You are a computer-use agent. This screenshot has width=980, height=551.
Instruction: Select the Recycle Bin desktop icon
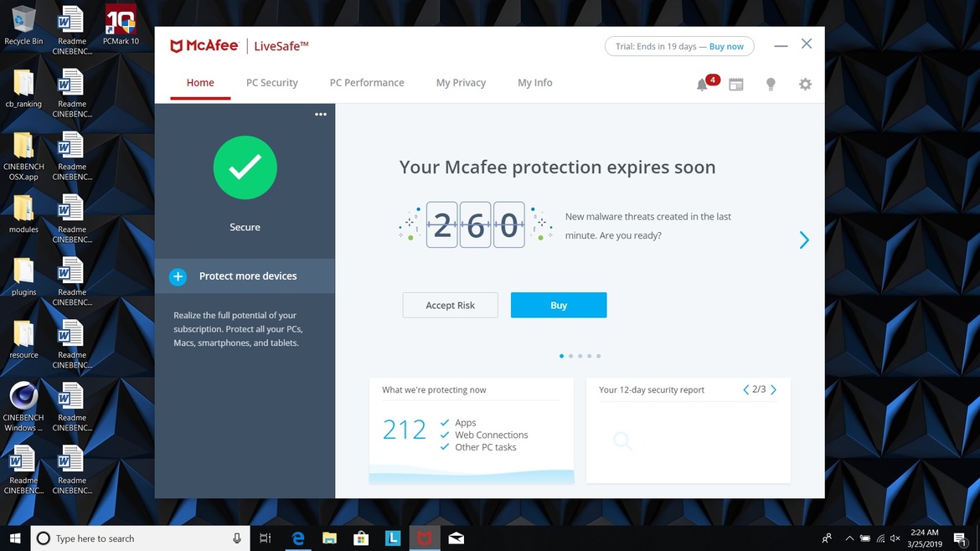pos(23,25)
